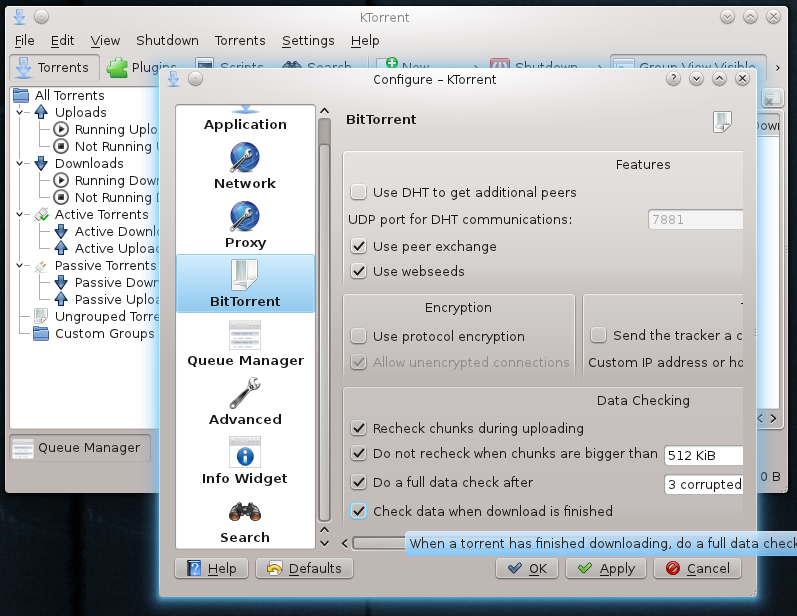Screen dimensions: 797x616
Task: Collapse the Passive Torrents group
Action: click(x=20, y=265)
